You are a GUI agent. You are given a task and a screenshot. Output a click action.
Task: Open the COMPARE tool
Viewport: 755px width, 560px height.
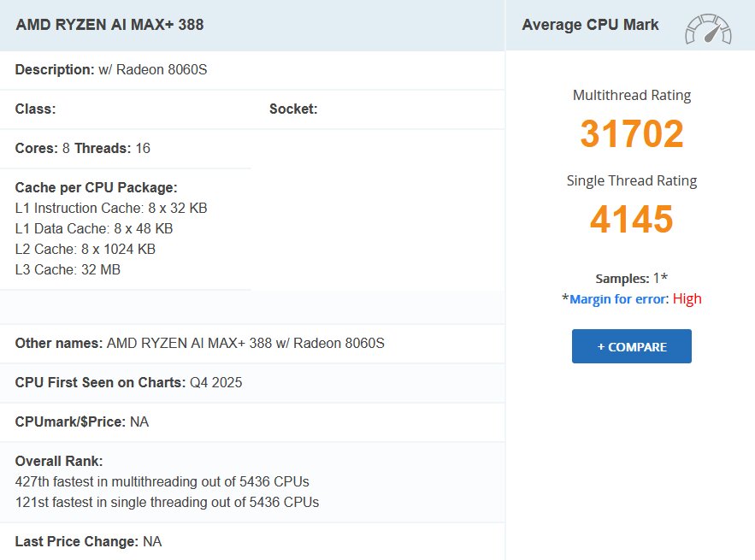coord(631,346)
